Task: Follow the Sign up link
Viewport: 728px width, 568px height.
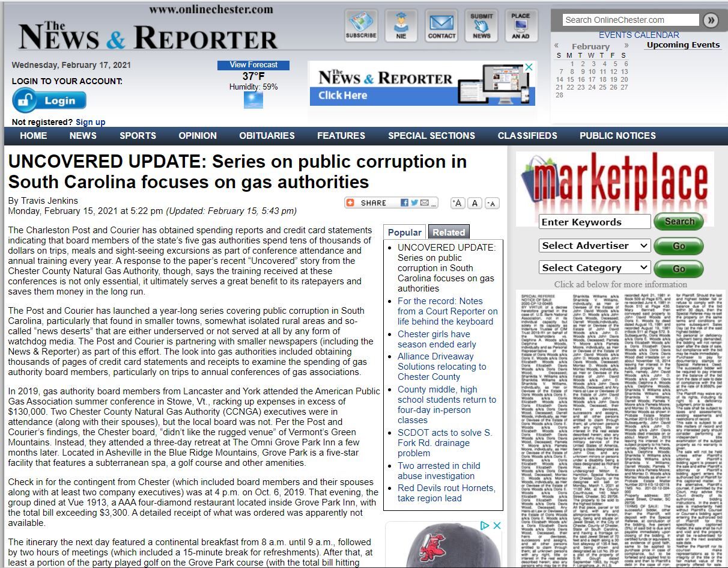Action: click(x=90, y=122)
